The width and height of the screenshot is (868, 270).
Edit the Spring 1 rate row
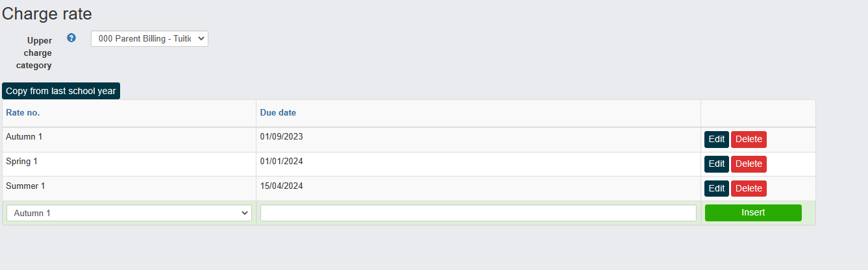point(717,164)
